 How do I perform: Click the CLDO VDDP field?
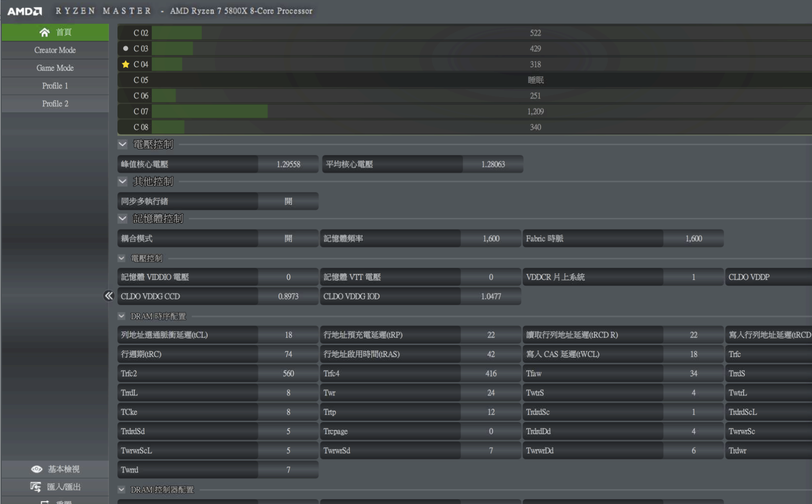[x=769, y=277]
